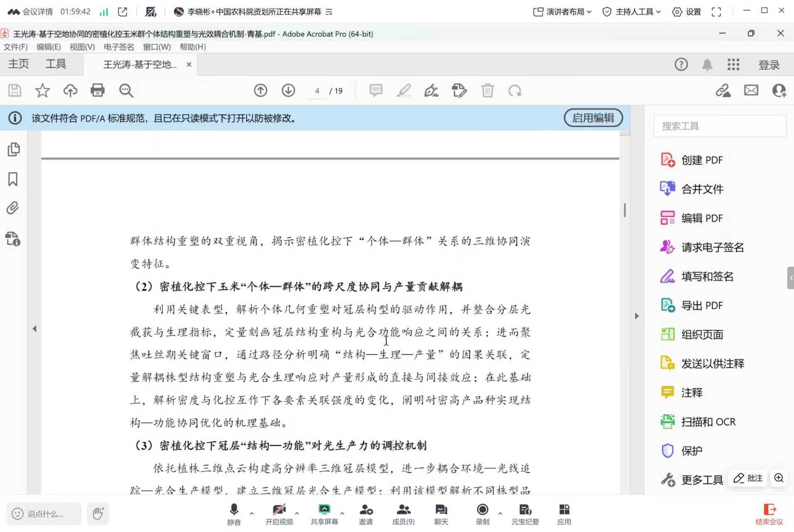Go to next page arrow
The width and height of the screenshot is (794, 532).
[289, 90]
